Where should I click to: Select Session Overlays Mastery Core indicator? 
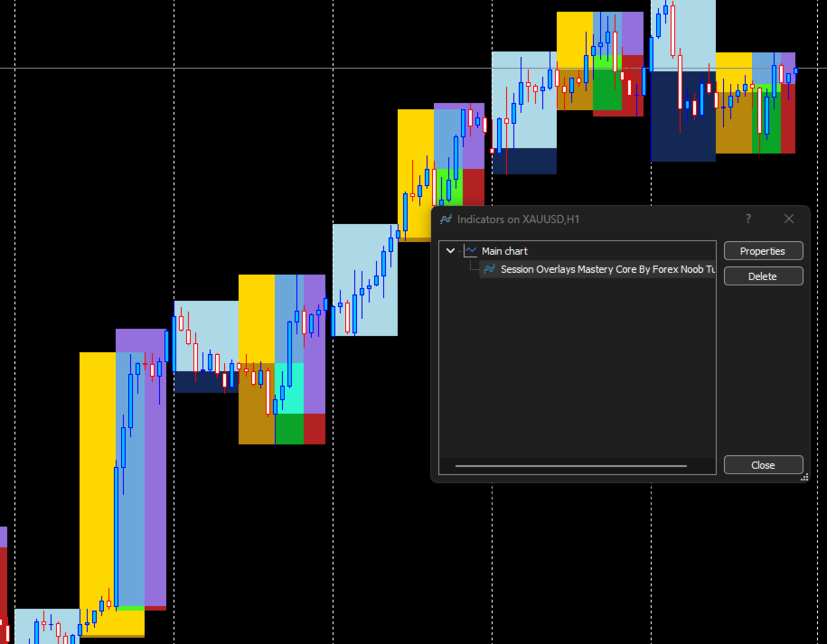pyautogui.click(x=597, y=269)
